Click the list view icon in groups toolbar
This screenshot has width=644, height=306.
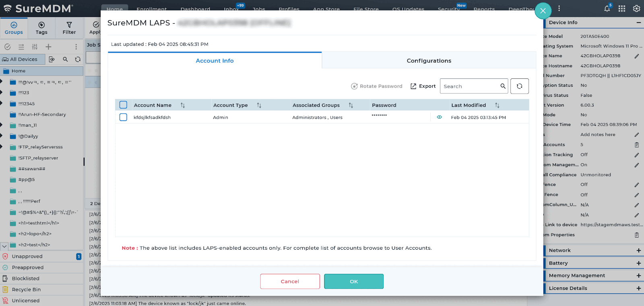(x=21, y=47)
